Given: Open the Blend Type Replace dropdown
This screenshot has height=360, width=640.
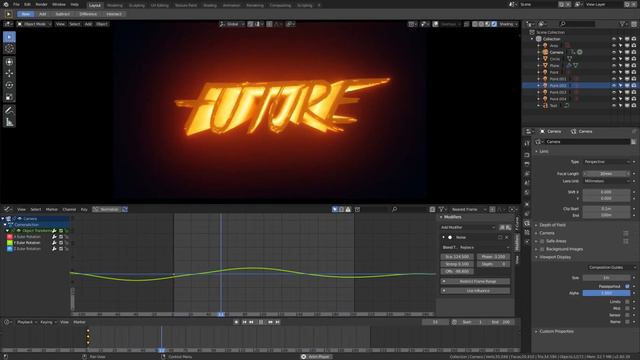Looking at the screenshot, I should [484, 247].
